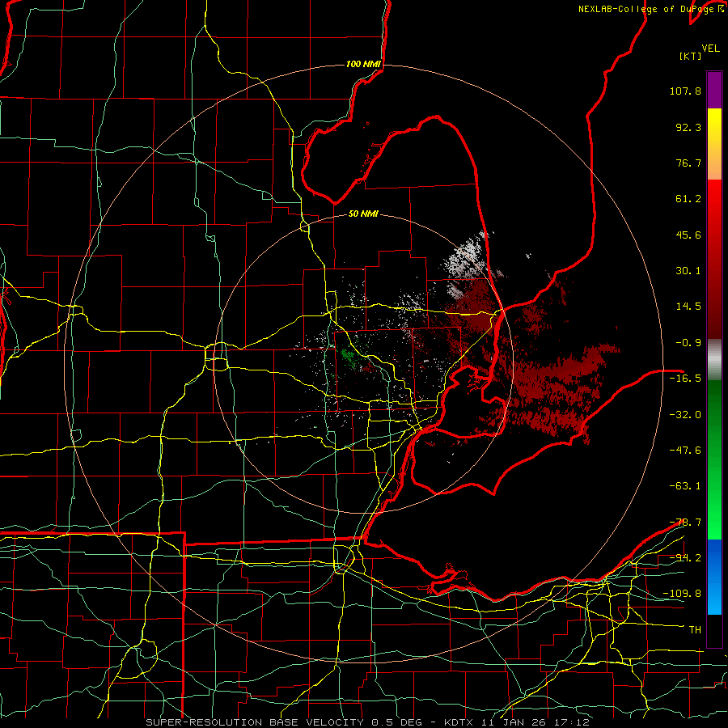
Task: Select the 92.3 scale value
Action: click(688, 127)
